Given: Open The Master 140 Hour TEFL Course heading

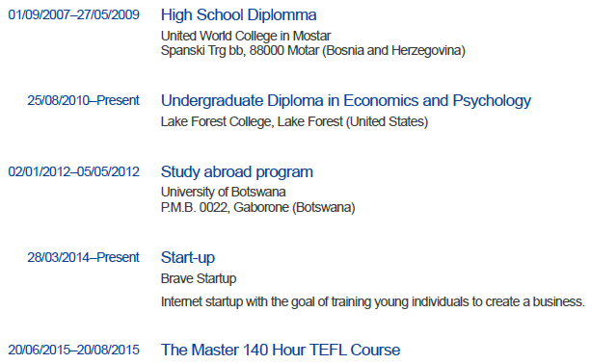Looking at the screenshot, I should 281,350.
